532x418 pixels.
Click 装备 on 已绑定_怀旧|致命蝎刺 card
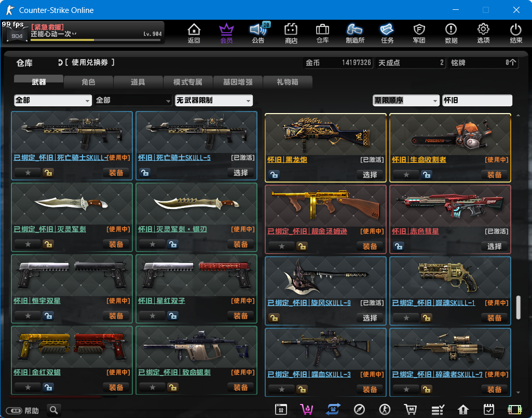coord(240,387)
